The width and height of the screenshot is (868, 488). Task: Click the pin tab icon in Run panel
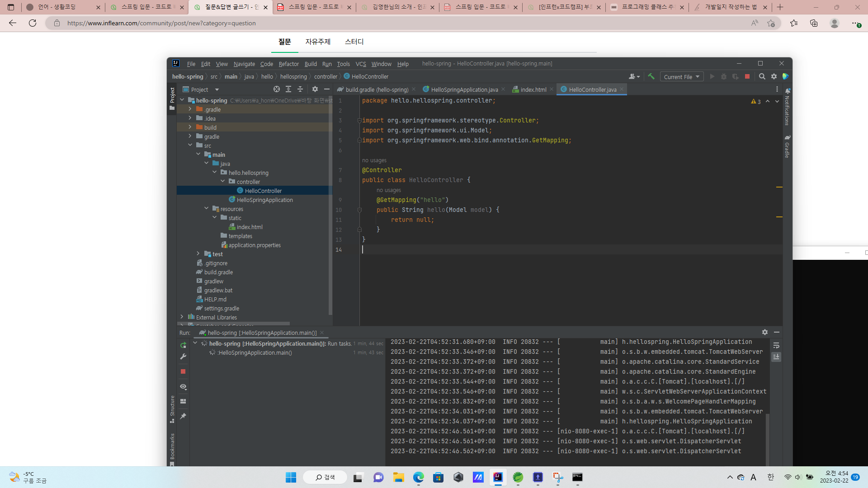pyautogui.click(x=183, y=416)
